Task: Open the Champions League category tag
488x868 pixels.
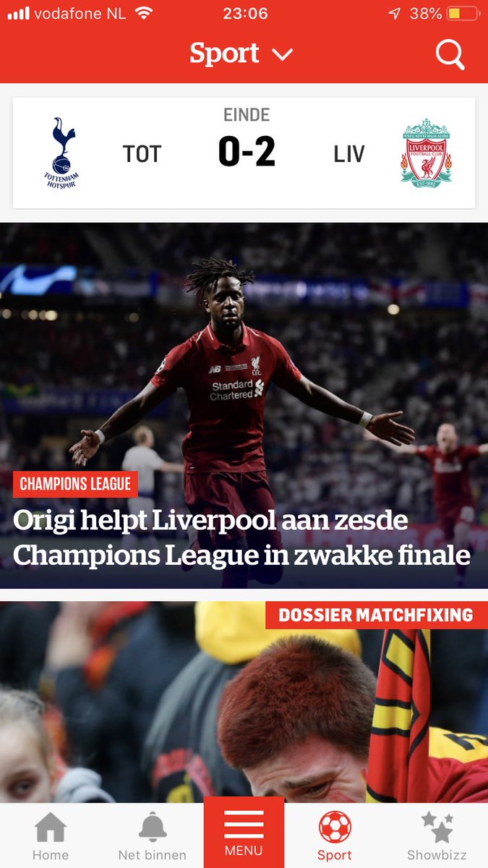Action: point(75,484)
